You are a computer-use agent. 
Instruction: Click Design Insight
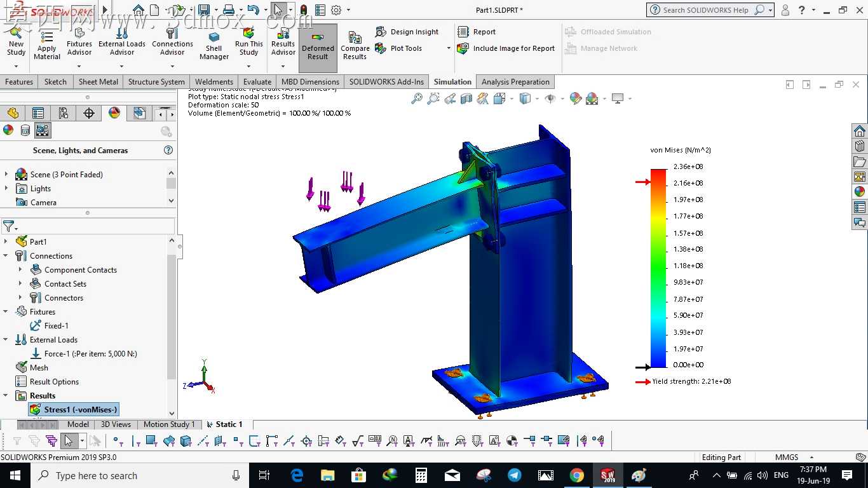(407, 32)
